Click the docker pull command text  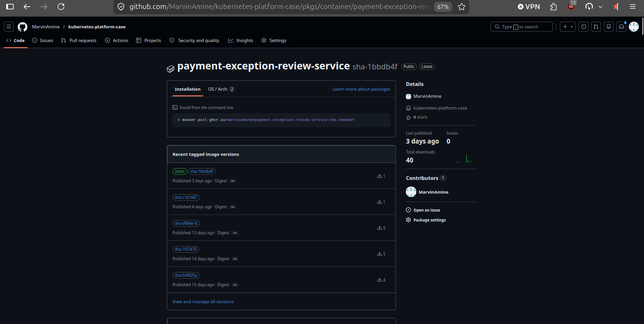[268, 120]
